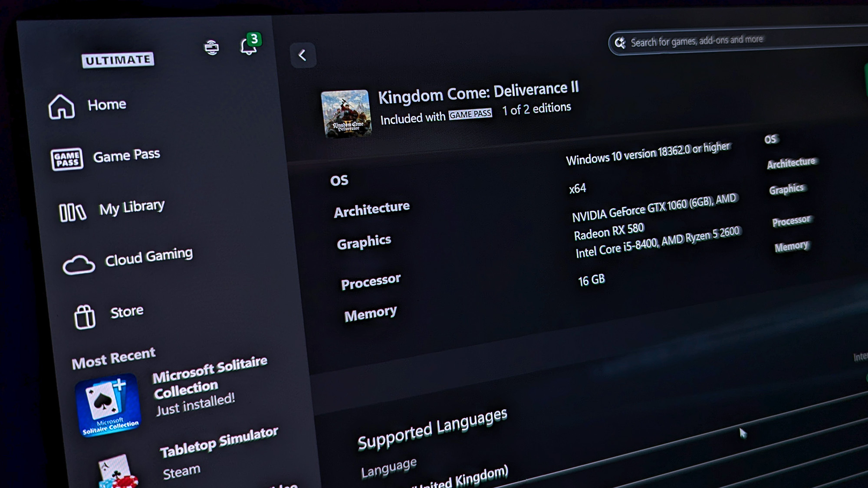Open the GAME PASS badge next to 'Included with'
This screenshot has width=868, height=488.
pos(470,114)
